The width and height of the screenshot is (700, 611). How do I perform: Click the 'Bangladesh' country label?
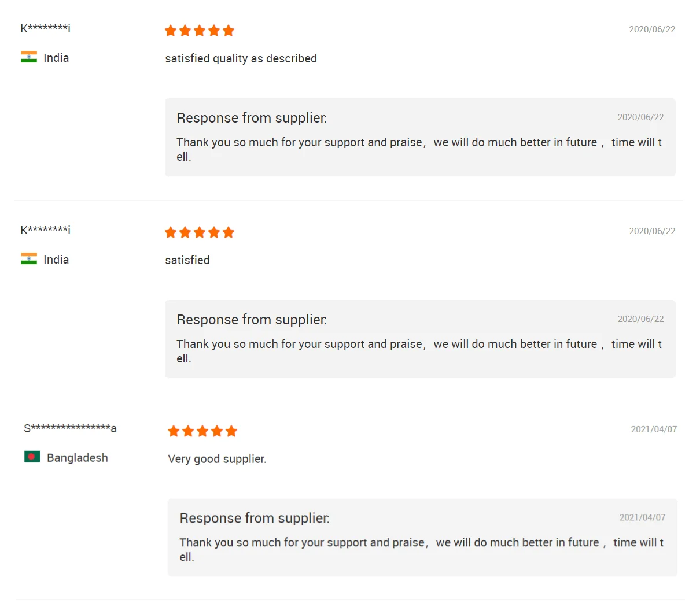point(78,458)
